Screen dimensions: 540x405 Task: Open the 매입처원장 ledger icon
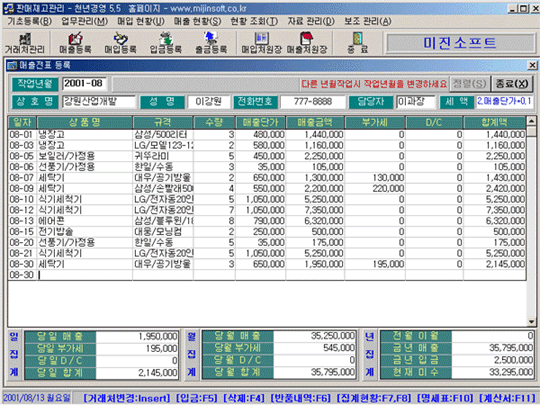(262, 43)
